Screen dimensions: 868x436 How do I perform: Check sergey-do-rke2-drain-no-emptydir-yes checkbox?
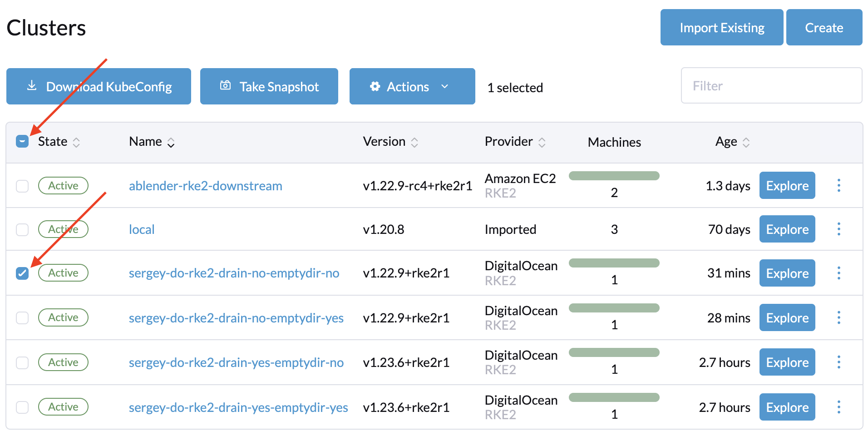(x=22, y=317)
